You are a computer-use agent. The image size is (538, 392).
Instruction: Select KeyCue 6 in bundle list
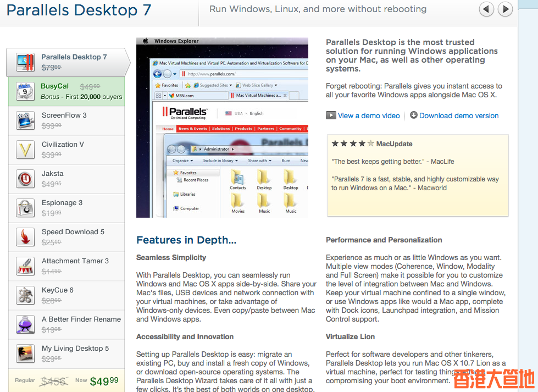pos(66,296)
